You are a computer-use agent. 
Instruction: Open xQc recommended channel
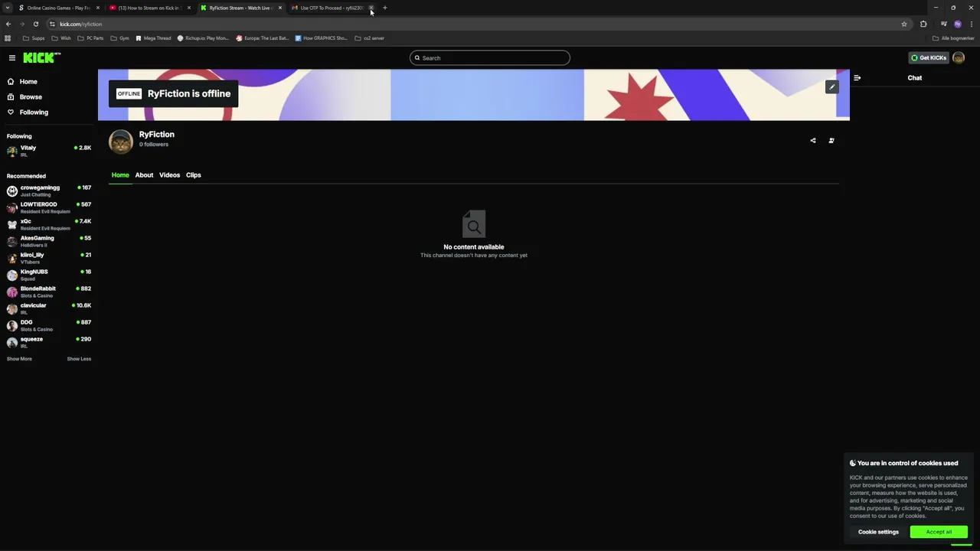49,224
